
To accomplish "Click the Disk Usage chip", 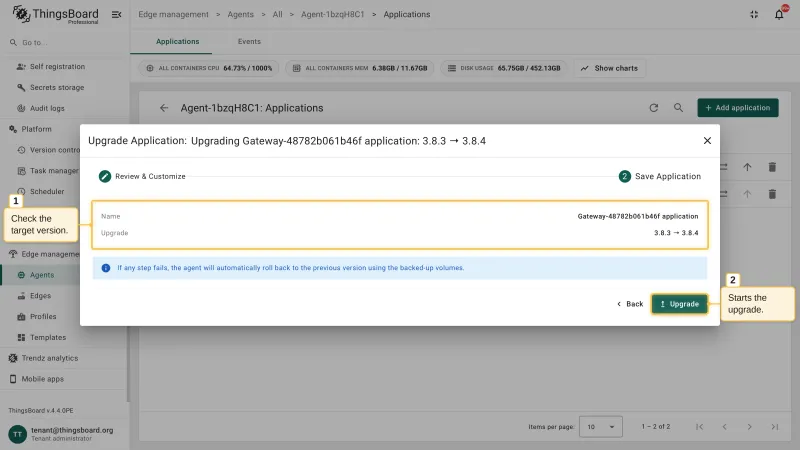I will click(x=504, y=68).
